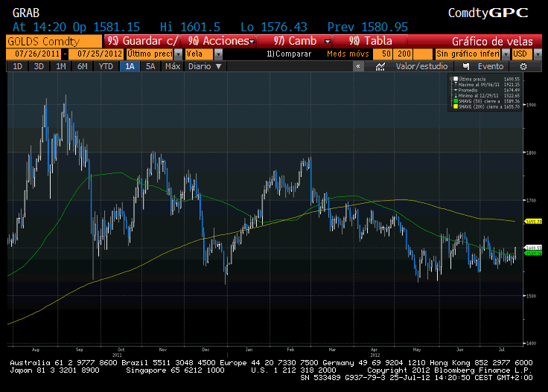548x392 pixels.
Task: Click Valor/estudio label
Action: [421, 66]
